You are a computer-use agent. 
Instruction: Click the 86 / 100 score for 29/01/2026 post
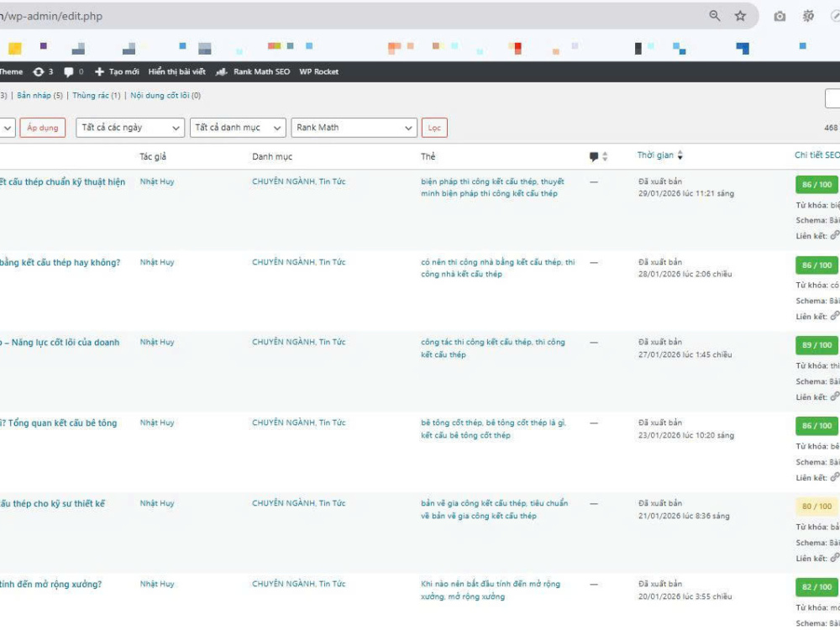(x=817, y=185)
